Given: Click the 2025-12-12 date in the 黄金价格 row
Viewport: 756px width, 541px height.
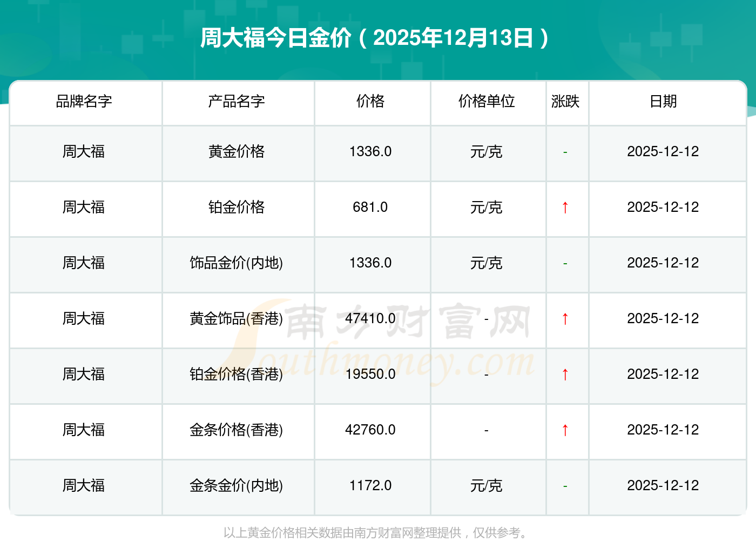Looking at the screenshot, I should [x=663, y=152].
